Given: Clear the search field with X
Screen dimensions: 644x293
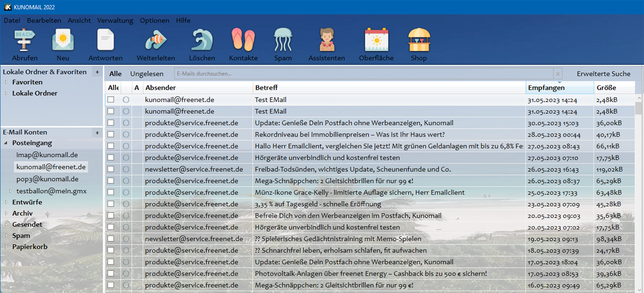Looking at the screenshot, I should tap(558, 74).
